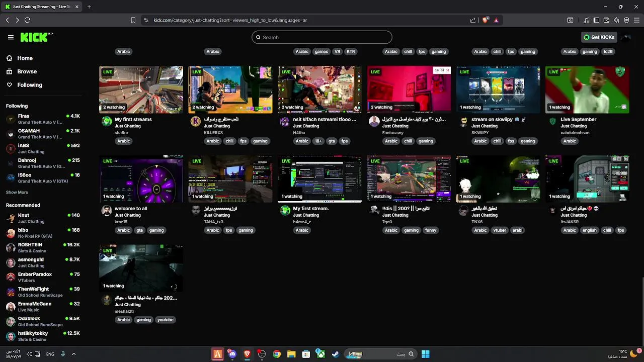
Task: Open welcome to all stream thumbnail
Action: tap(141, 179)
